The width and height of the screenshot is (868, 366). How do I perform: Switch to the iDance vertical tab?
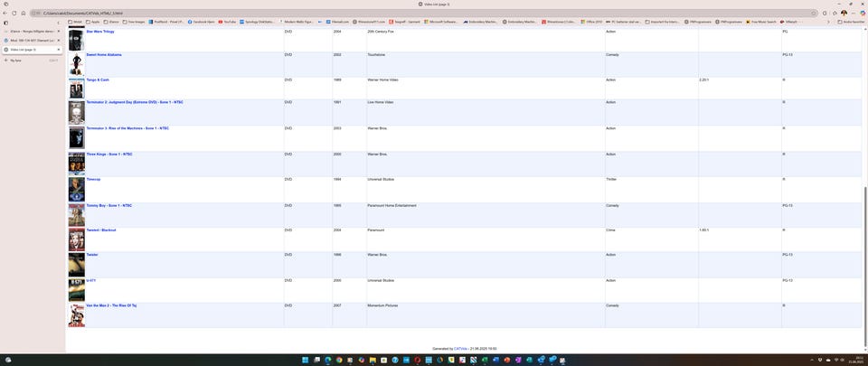point(31,32)
